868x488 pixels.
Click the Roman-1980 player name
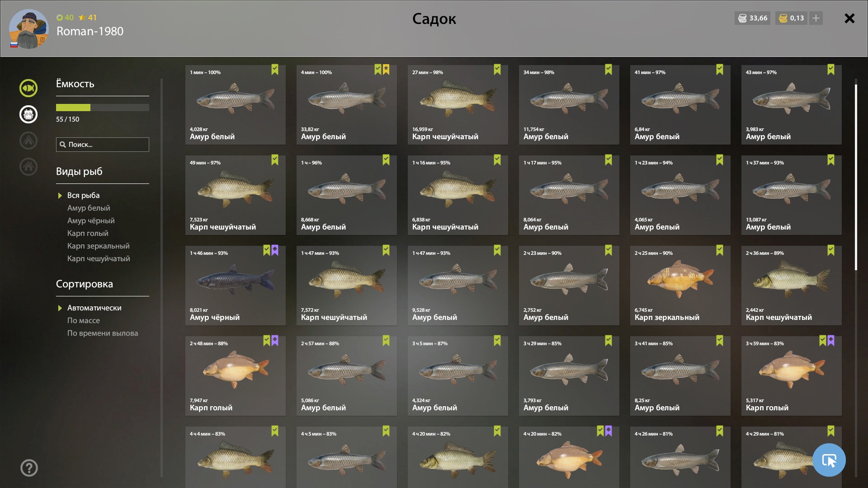click(90, 31)
